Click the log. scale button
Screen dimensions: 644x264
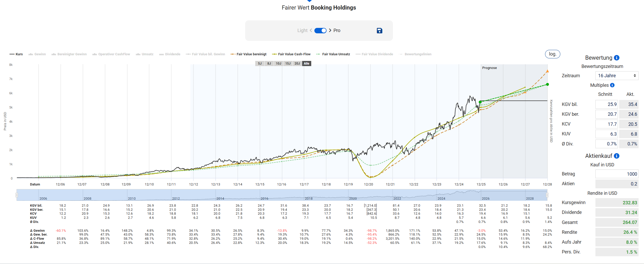pos(552,54)
